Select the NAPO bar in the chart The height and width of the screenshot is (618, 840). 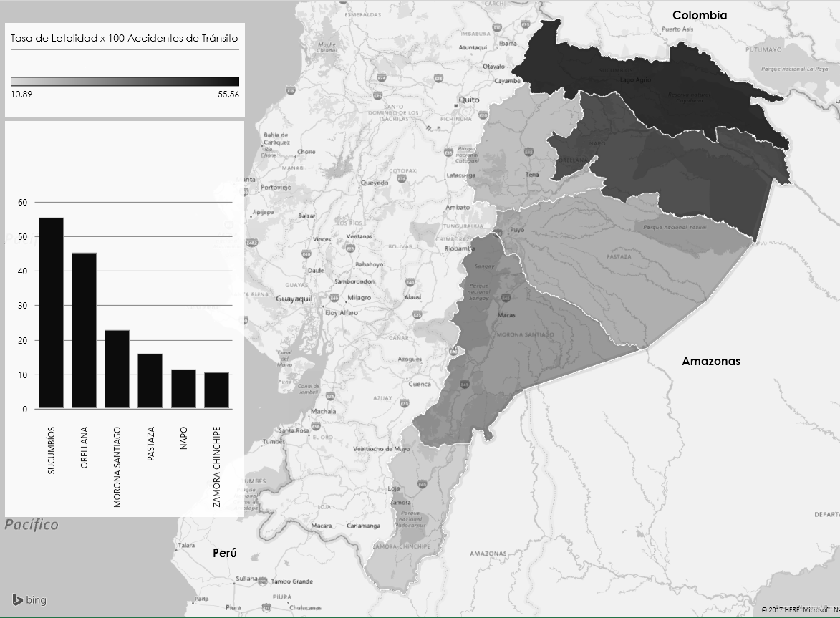pos(183,389)
